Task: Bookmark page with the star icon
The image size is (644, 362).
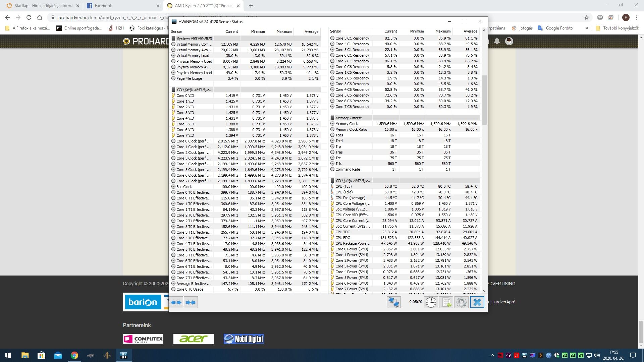Action: [x=586, y=17]
